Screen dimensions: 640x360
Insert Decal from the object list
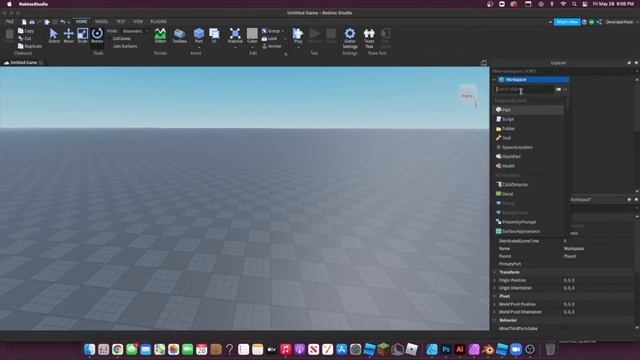pos(529,194)
